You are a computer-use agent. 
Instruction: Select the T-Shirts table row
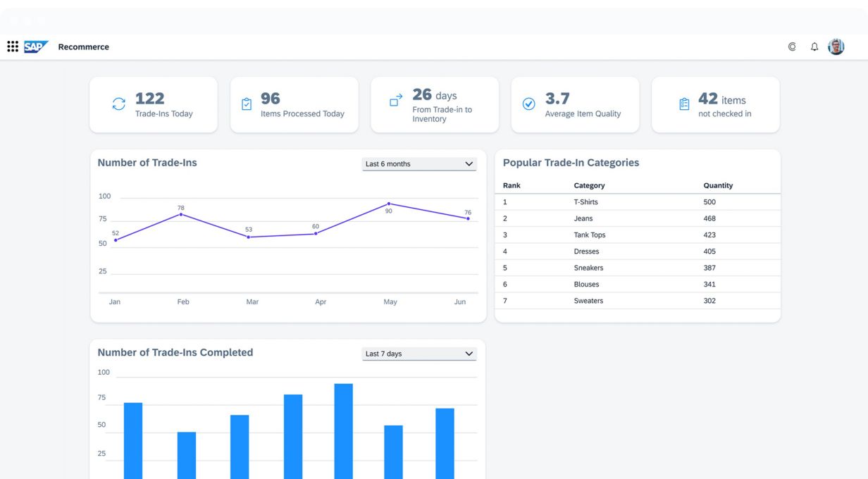tap(637, 202)
